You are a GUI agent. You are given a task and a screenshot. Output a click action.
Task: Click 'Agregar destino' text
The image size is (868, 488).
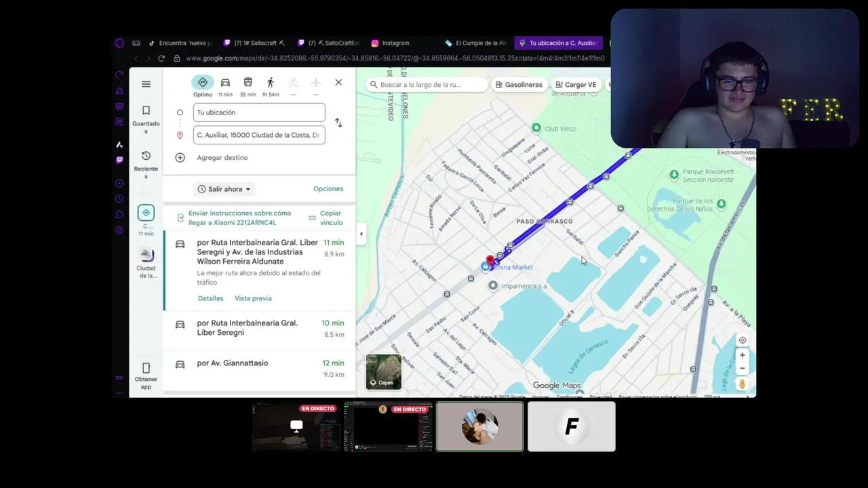[222, 157]
